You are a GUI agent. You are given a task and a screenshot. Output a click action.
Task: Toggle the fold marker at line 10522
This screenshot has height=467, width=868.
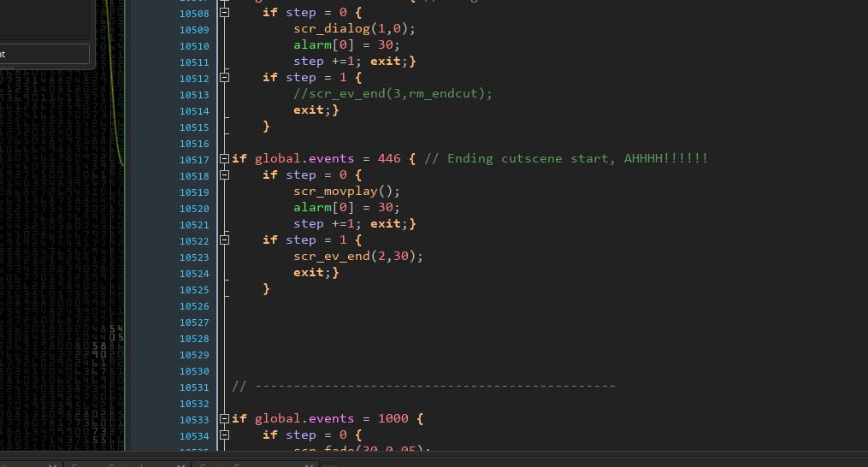click(x=225, y=240)
